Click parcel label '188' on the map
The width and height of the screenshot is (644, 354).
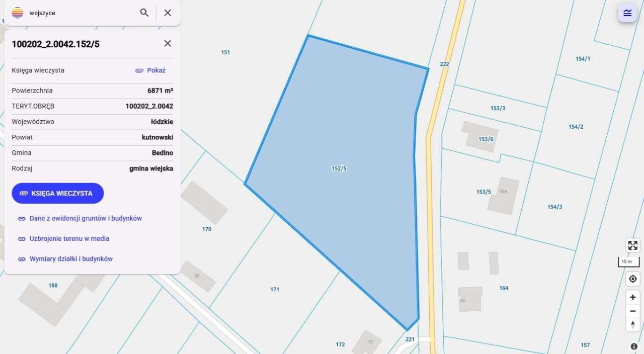tap(53, 285)
